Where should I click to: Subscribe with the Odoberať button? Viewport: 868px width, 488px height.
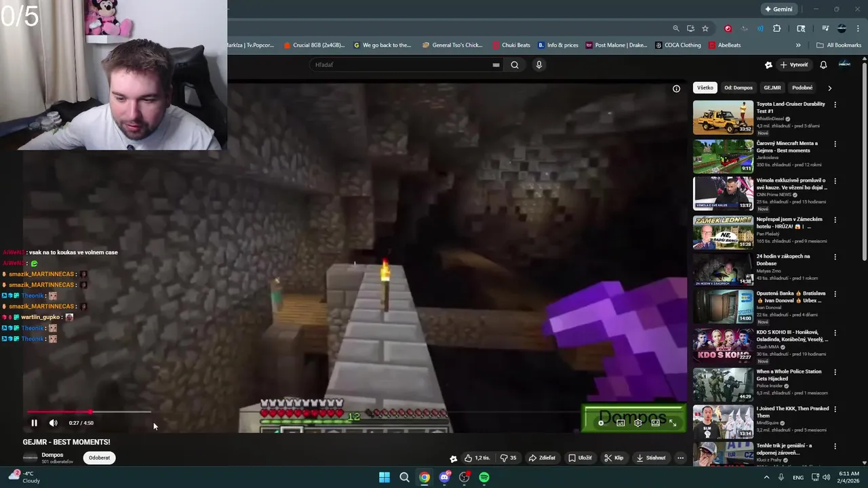click(x=99, y=457)
